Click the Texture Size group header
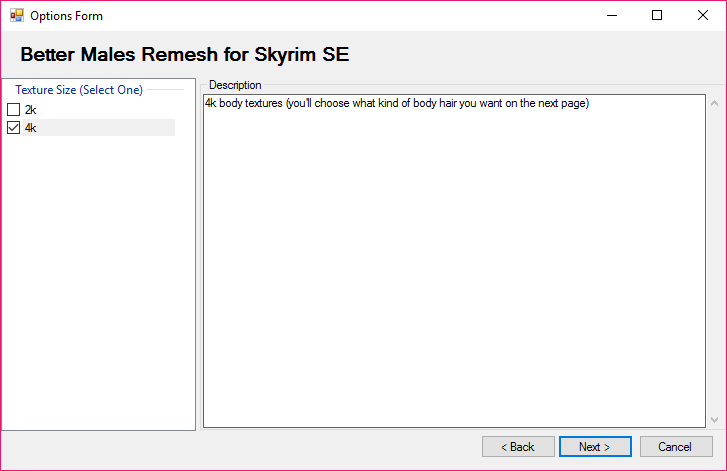The width and height of the screenshot is (727, 471). coord(79,89)
